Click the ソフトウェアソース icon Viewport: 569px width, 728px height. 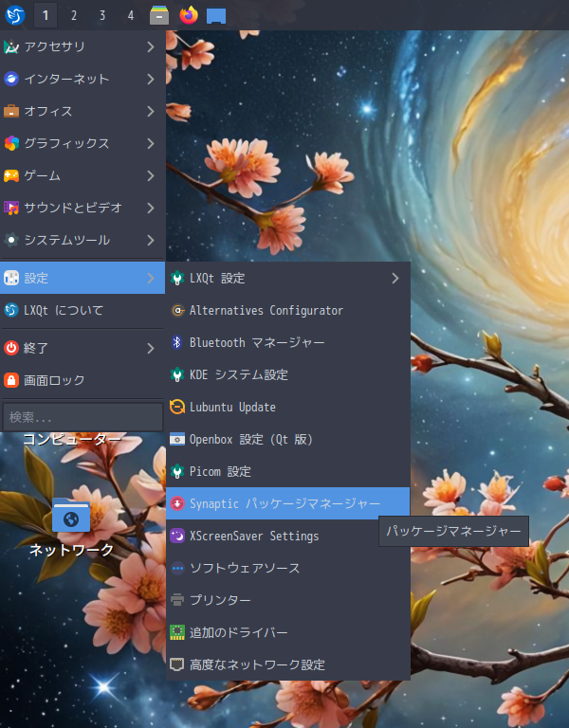(177, 568)
